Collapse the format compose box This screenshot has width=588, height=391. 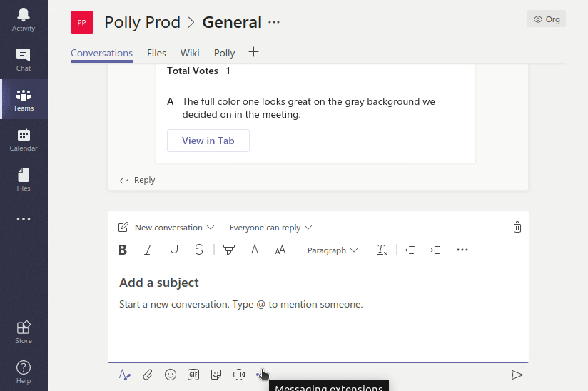click(x=124, y=375)
